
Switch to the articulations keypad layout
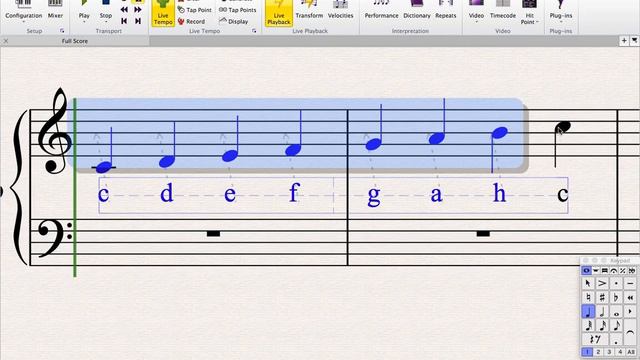coord(613,271)
